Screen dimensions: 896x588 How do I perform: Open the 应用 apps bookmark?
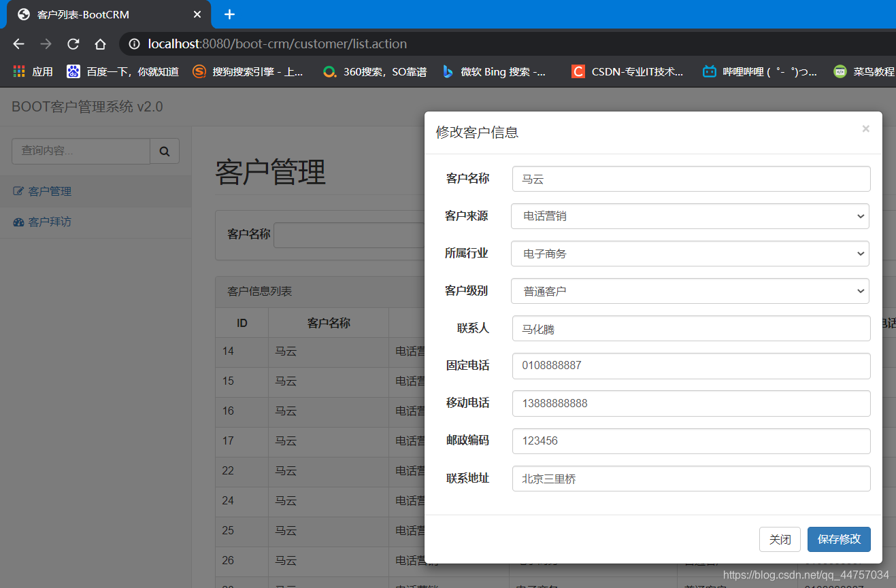pos(33,71)
